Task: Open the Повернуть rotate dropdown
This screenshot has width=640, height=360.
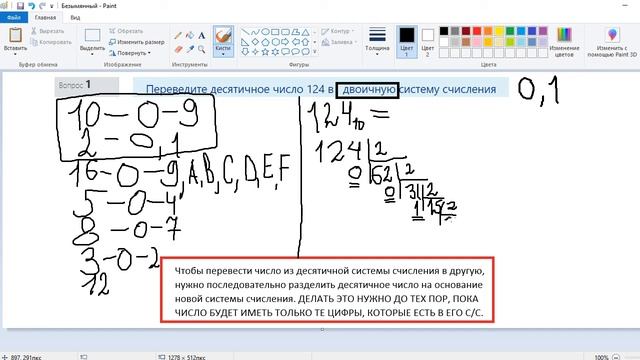Action: [130, 53]
